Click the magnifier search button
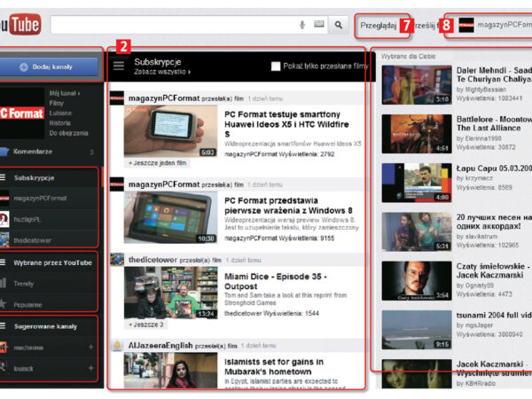Image resolution: width=532 pixels, height=399 pixels. click(338, 25)
